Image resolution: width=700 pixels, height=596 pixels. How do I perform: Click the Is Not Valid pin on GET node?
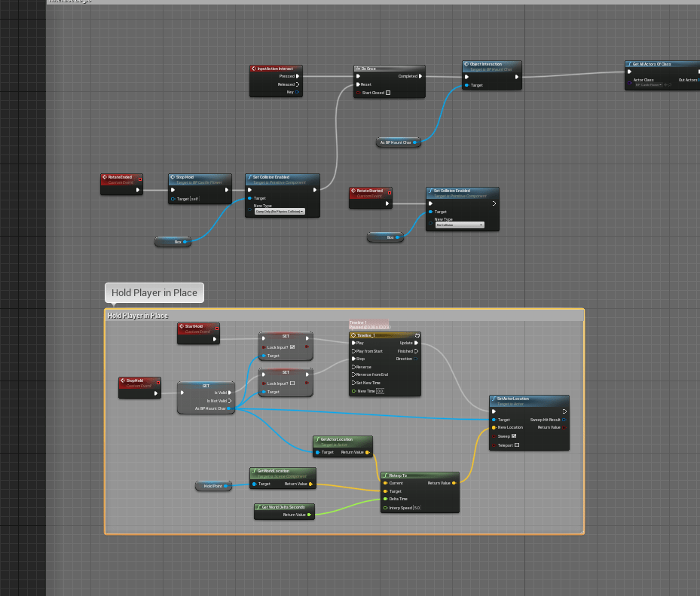tap(232, 400)
